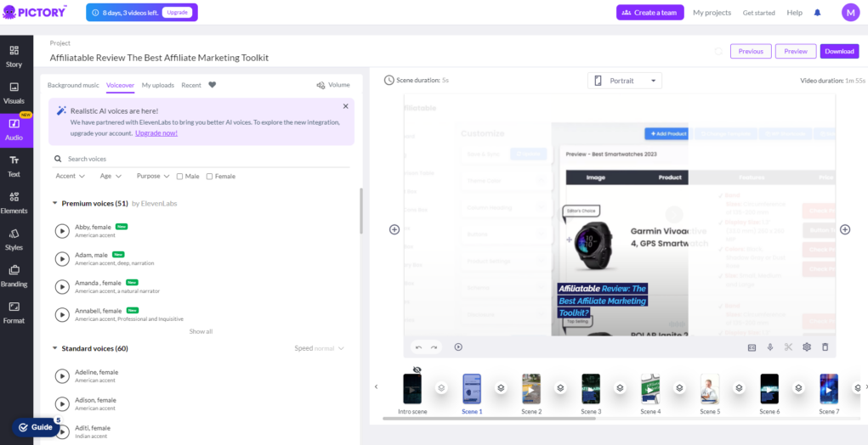Add a scene before using left plus icon
This screenshot has width=868, height=445.
pyautogui.click(x=394, y=229)
